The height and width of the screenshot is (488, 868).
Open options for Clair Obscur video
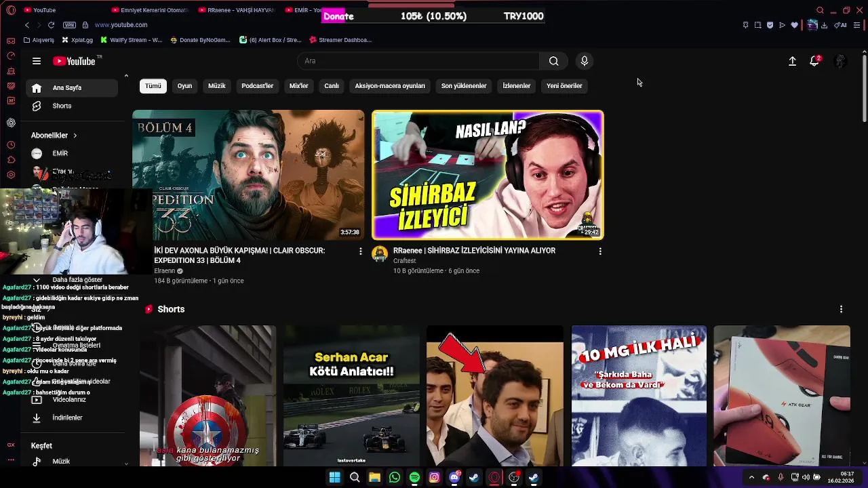click(361, 251)
